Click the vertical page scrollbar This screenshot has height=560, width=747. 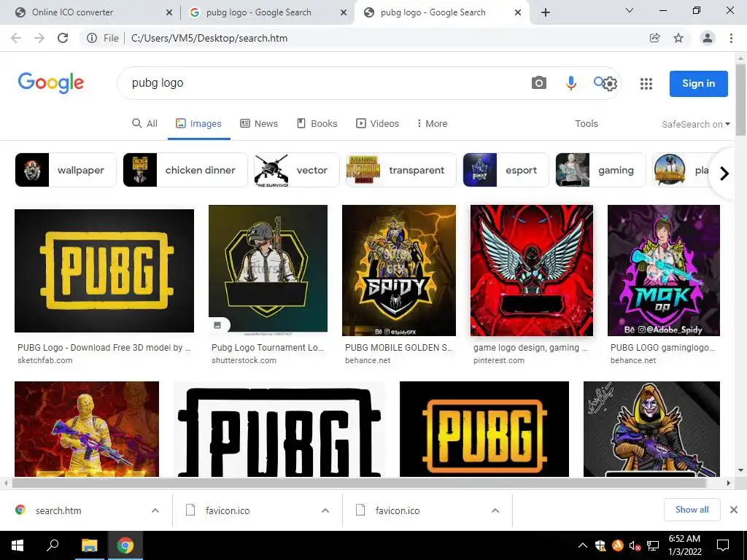tap(740, 100)
